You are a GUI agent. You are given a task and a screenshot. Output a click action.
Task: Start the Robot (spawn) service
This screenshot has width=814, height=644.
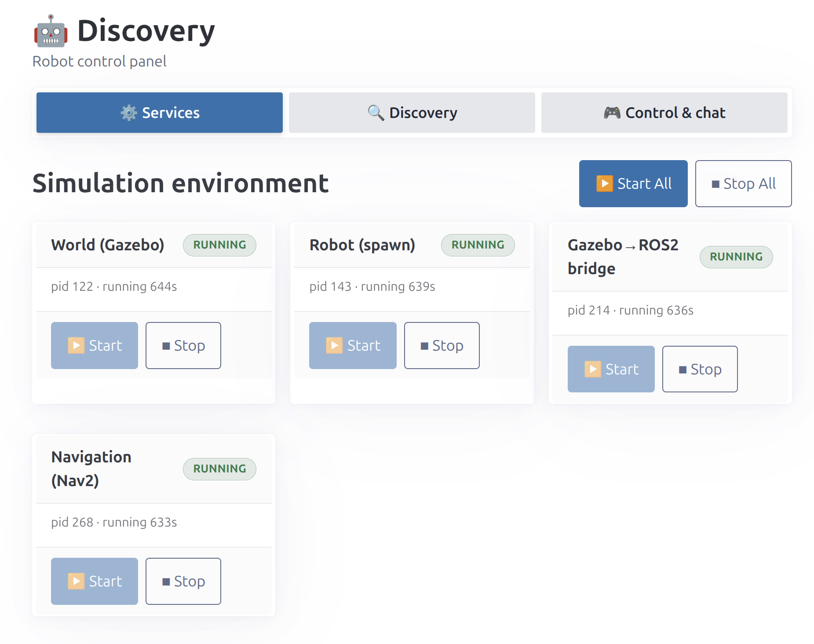tap(353, 345)
